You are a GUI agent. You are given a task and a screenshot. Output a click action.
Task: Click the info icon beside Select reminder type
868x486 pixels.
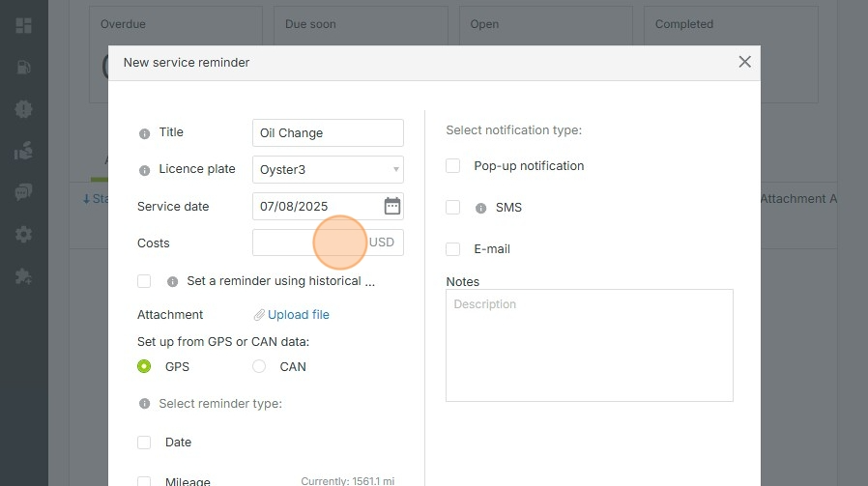[144, 404]
